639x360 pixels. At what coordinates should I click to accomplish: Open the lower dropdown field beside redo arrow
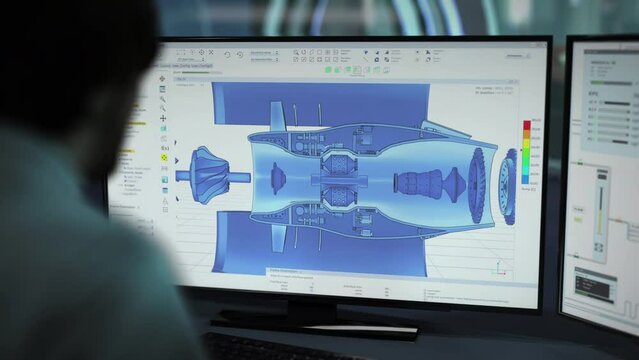(x=265, y=60)
